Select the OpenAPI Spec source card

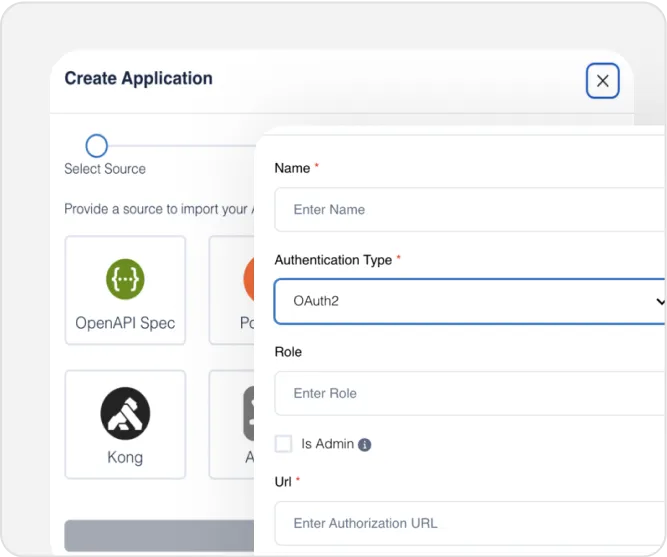(125, 290)
